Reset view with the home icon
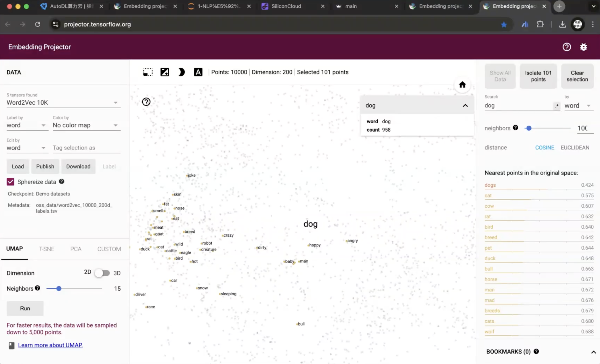Viewport: 600px width, 364px height. click(x=462, y=85)
